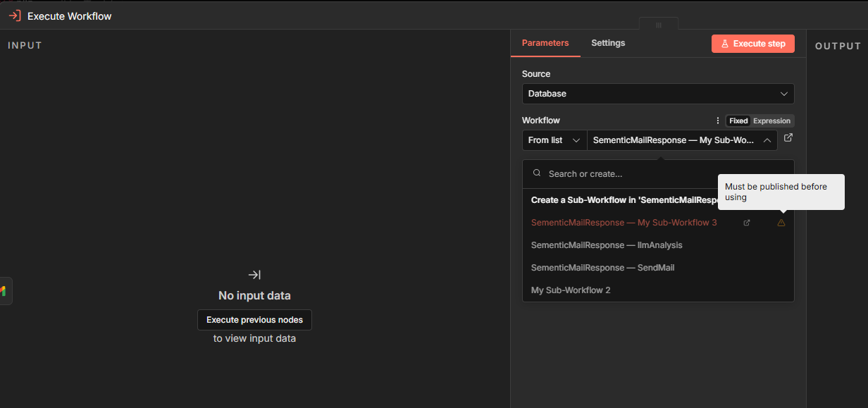The height and width of the screenshot is (408, 868).
Task: Focus the 'Search or create...' input field
Action: point(627,173)
